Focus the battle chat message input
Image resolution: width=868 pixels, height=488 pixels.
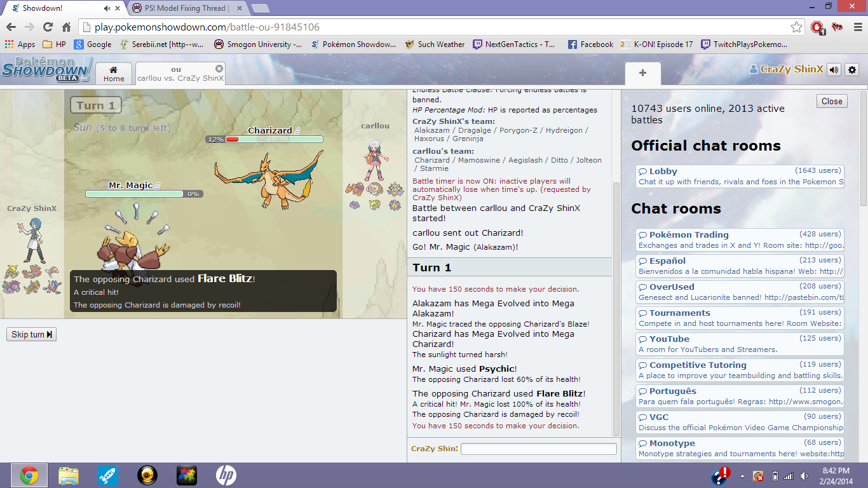pyautogui.click(x=538, y=449)
